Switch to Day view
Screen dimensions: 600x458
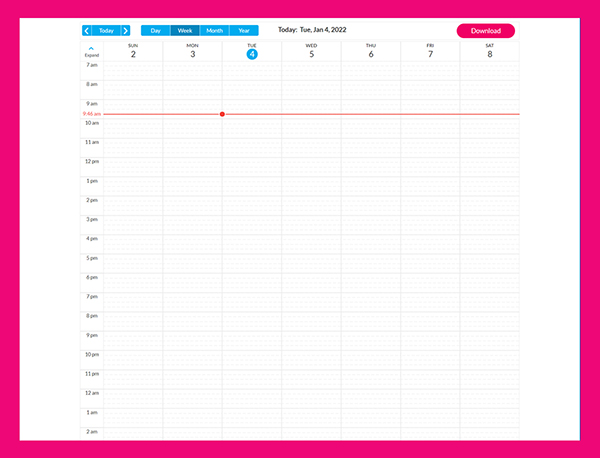click(155, 31)
